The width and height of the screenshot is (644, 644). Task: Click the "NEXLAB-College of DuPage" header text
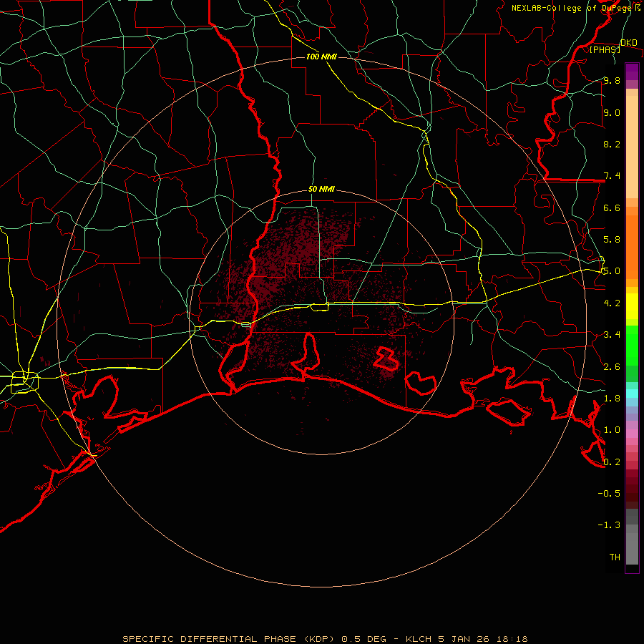(x=572, y=8)
